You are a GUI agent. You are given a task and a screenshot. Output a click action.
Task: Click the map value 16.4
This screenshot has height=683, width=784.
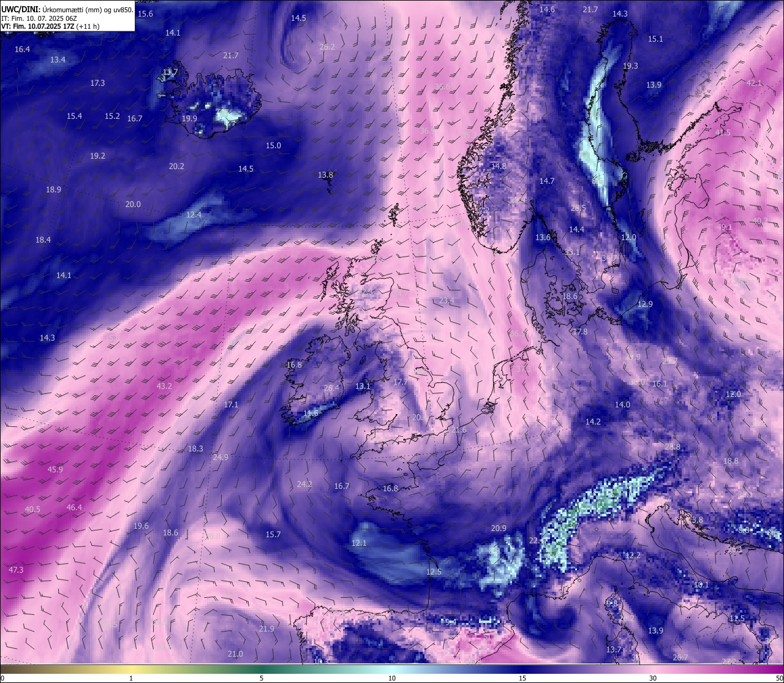point(22,49)
